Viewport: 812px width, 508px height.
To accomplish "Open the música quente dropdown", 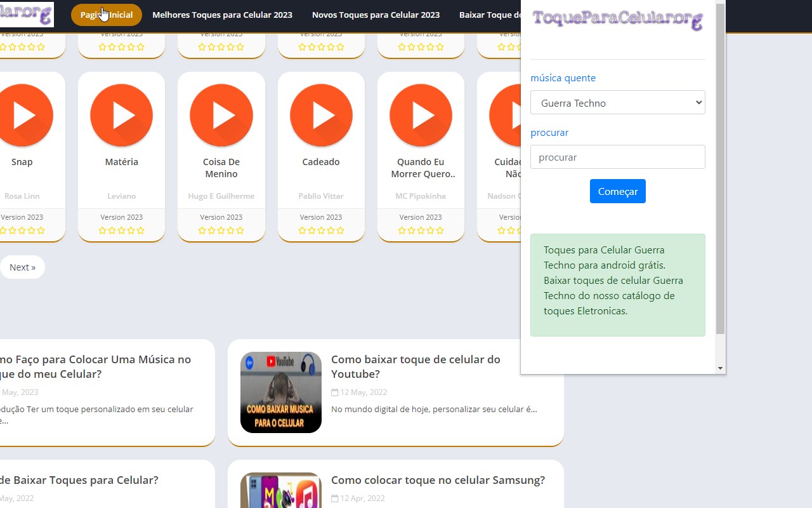I will [x=618, y=103].
